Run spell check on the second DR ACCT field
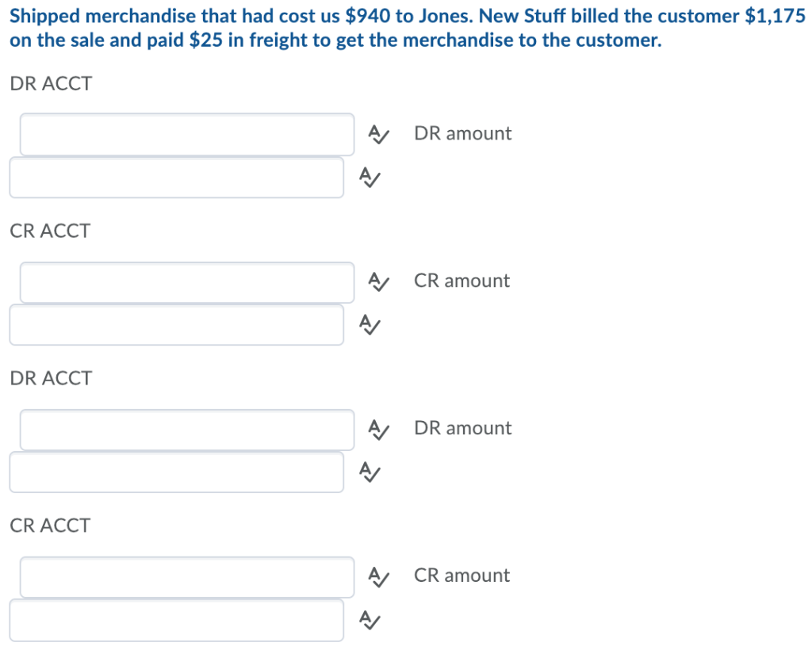This screenshot has width=812, height=654. coord(378,430)
